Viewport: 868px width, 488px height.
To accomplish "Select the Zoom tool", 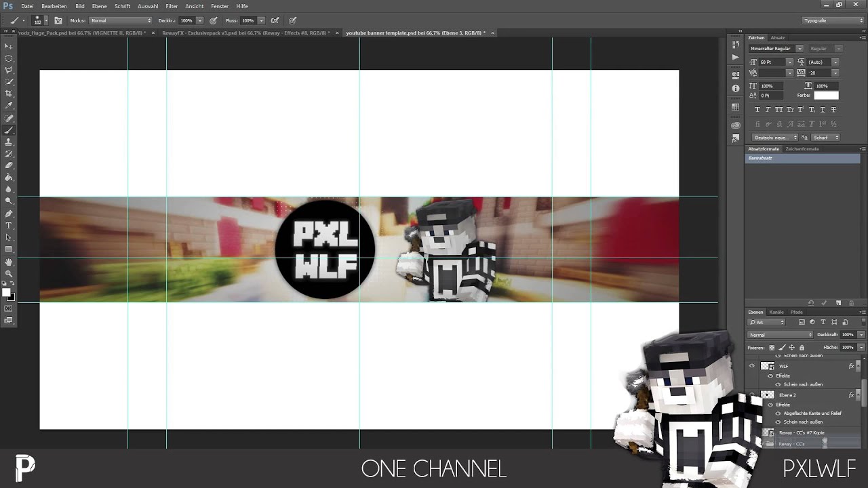I will point(9,273).
